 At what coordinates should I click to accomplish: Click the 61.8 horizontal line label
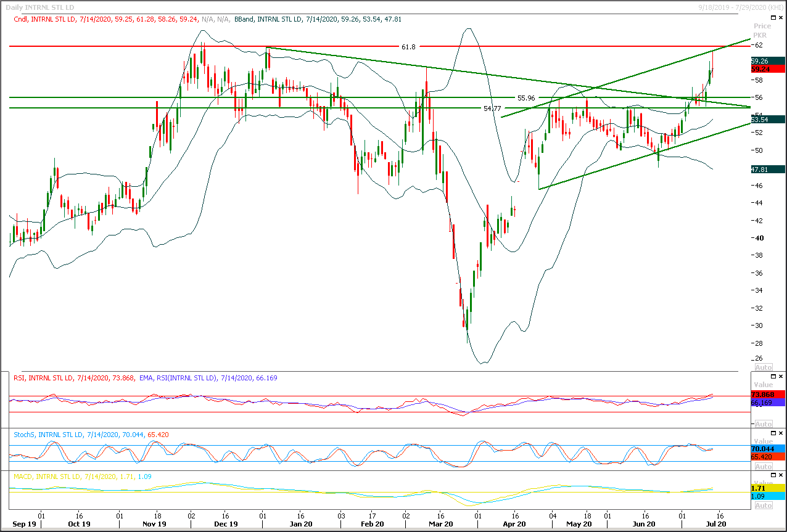click(x=408, y=46)
